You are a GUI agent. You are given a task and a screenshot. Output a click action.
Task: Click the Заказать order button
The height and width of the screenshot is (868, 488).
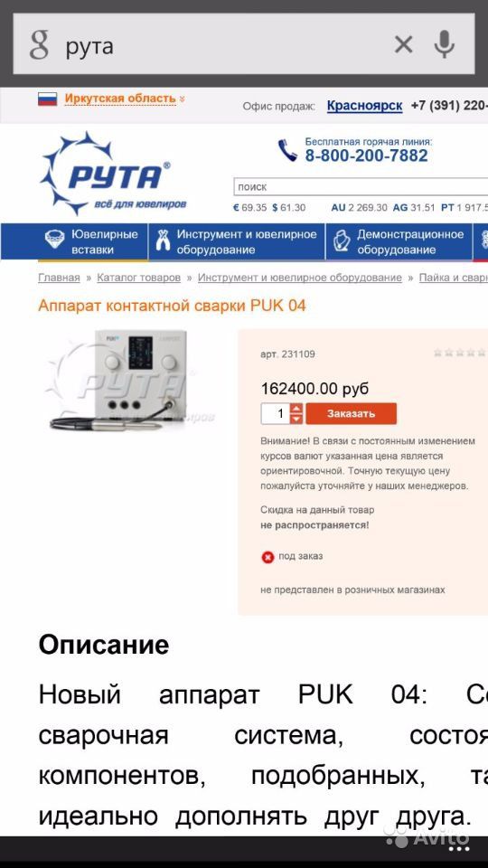(x=352, y=413)
